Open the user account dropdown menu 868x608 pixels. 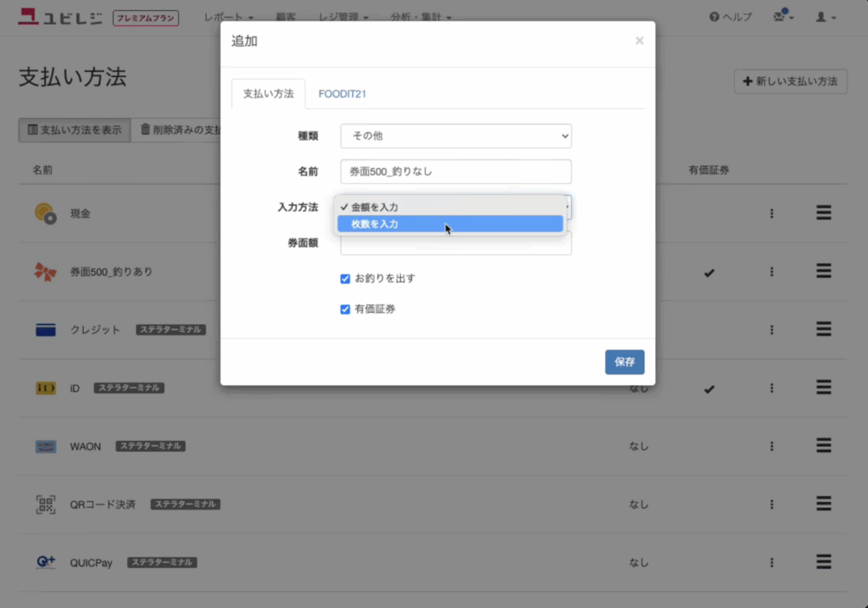pos(826,17)
